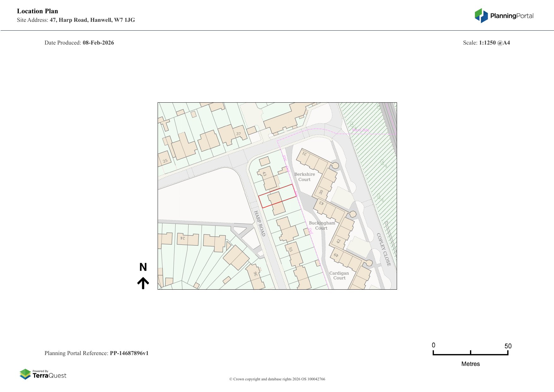554x392 pixels.
Task: Click the date produced 08-Feb-2026
Action: (98, 43)
